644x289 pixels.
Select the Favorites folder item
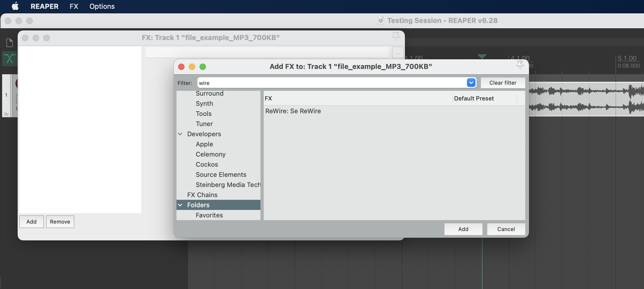(209, 215)
